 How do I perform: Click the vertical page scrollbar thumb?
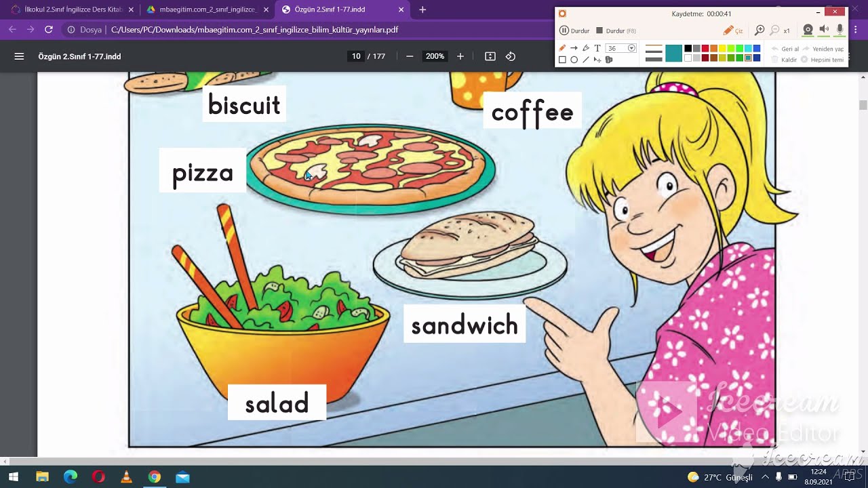[x=863, y=104]
